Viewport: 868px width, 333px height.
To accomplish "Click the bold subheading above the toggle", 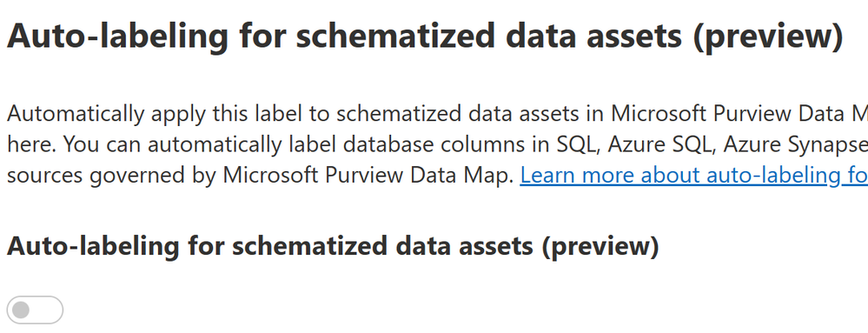I will (x=333, y=246).
